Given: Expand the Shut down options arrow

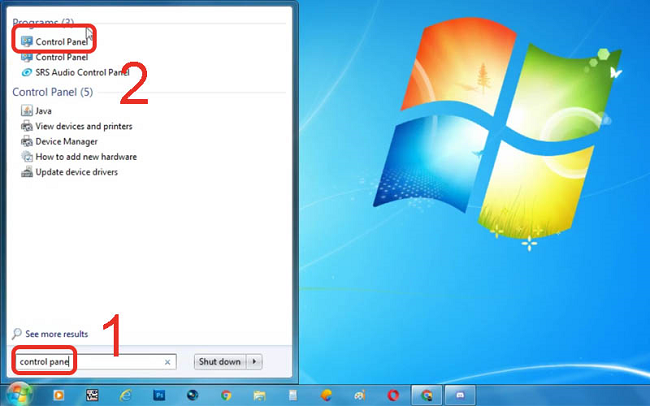Looking at the screenshot, I should pos(255,361).
